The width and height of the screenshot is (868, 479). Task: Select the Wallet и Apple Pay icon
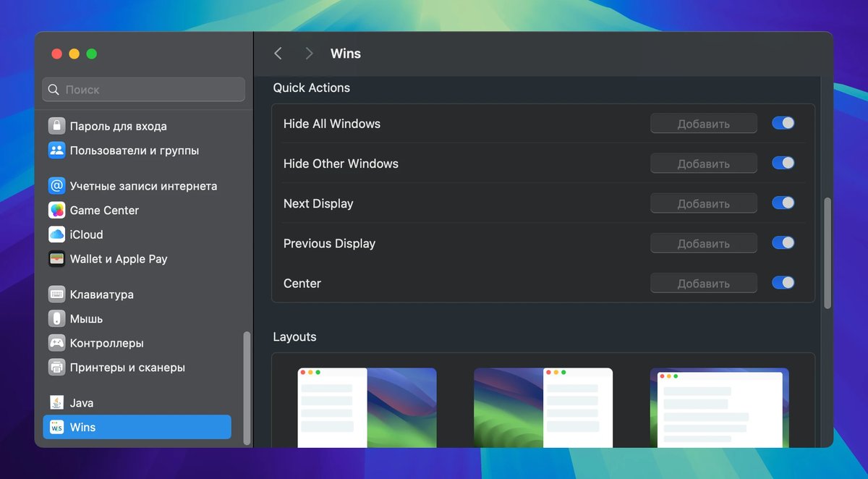pos(57,259)
